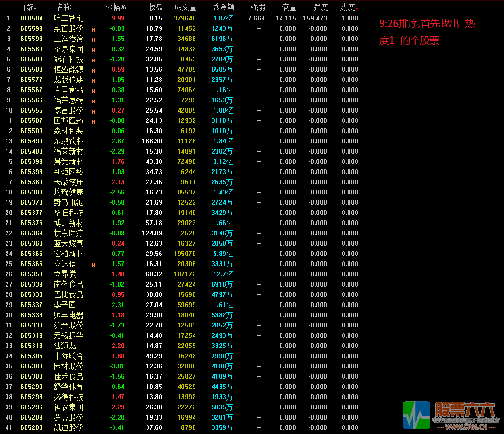Select the 均瑶健康 row
This screenshot has width=504, height=434.
click(182, 192)
